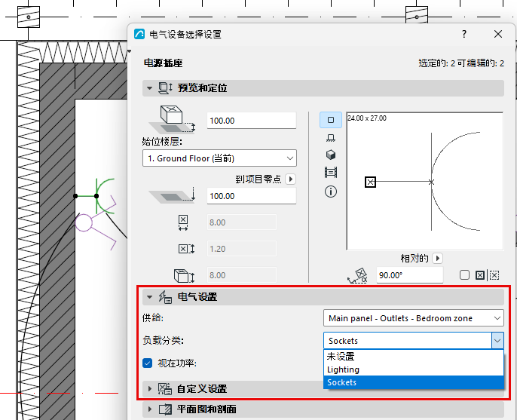Image resolution: width=517 pixels, height=420 pixels.
Task: Click the dashed mirror icon at far right
Action: click(494, 274)
